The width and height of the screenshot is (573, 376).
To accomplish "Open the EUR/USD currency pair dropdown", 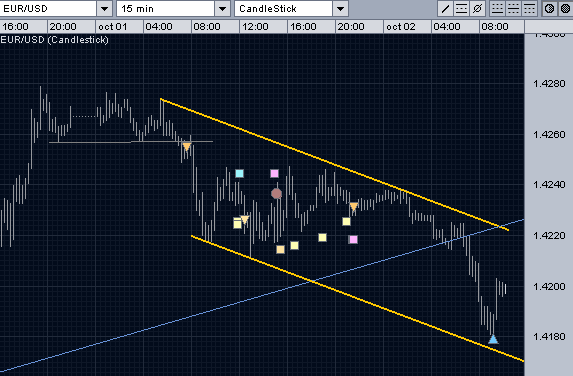I will point(105,8).
